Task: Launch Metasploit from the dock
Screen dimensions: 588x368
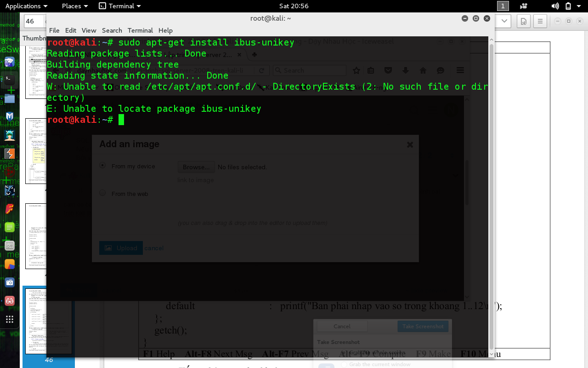Action: click(10, 116)
